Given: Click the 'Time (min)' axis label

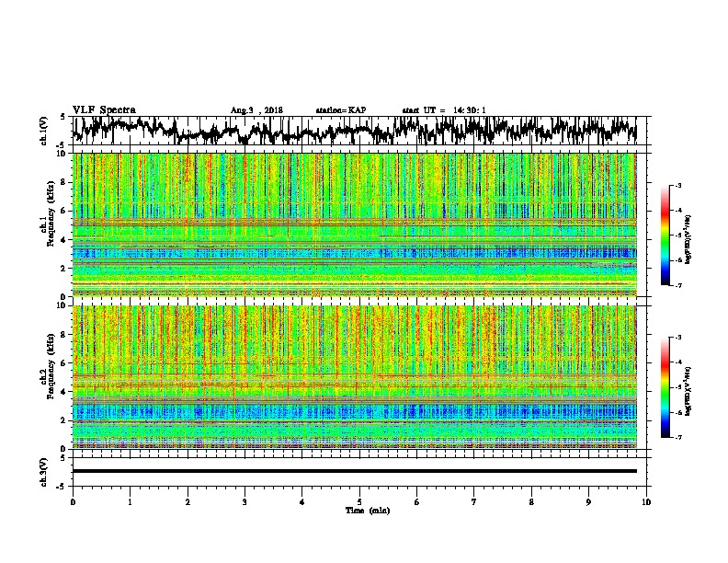Looking at the screenshot, I should (x=368, y=511).
